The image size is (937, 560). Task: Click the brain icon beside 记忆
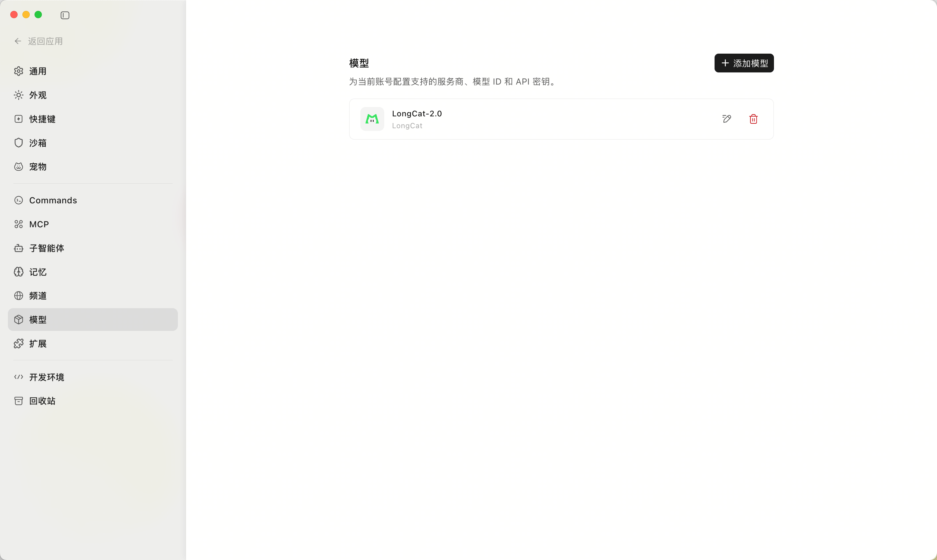[x=18, y=272]
